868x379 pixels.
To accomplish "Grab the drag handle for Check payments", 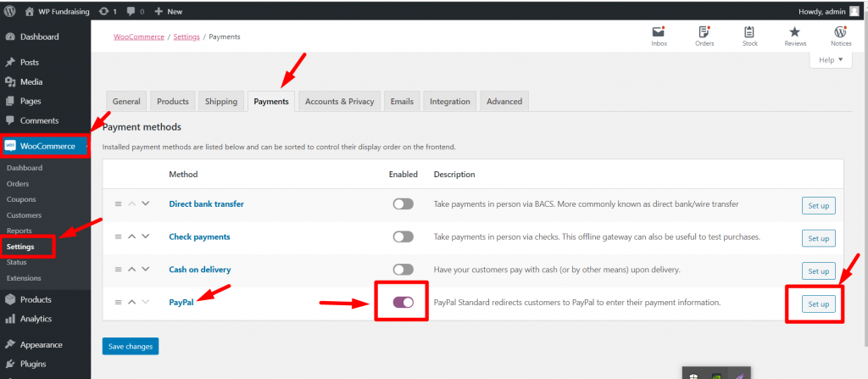I will click(x=118, y=237).
